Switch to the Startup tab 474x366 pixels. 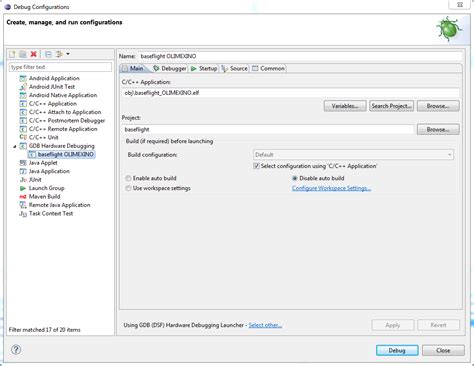click(x=204, y=68)
